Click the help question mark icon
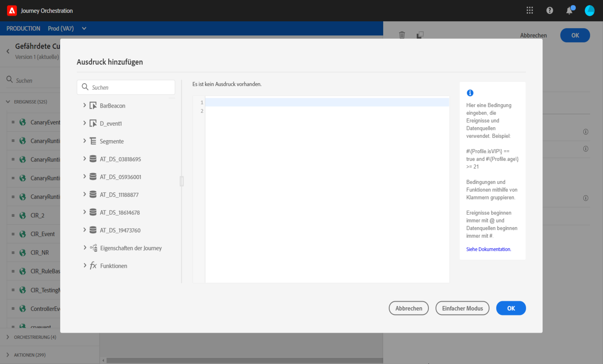 tap(550, 10)
